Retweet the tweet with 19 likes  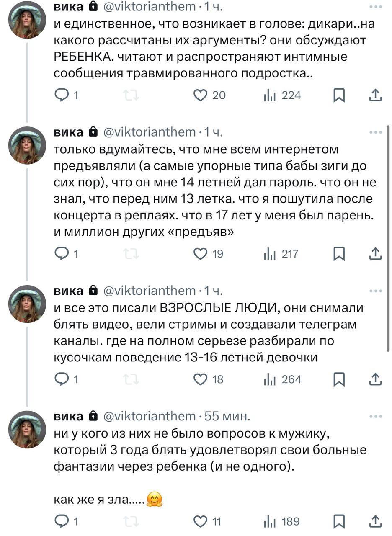[x=132, y=254]
